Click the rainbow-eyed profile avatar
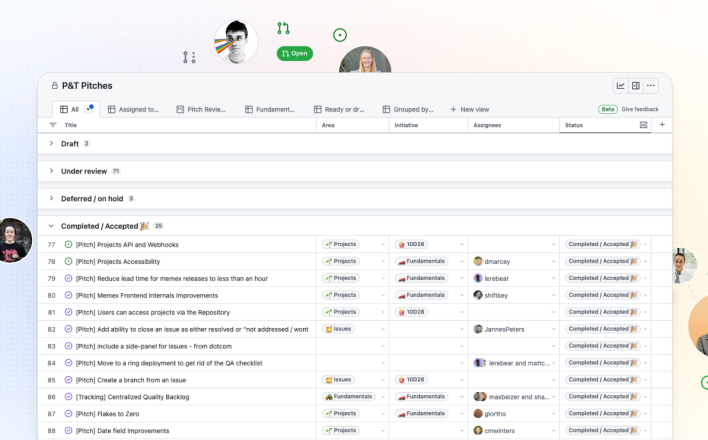708x440 pixels. pyautogui.click(x=236, y=42)
